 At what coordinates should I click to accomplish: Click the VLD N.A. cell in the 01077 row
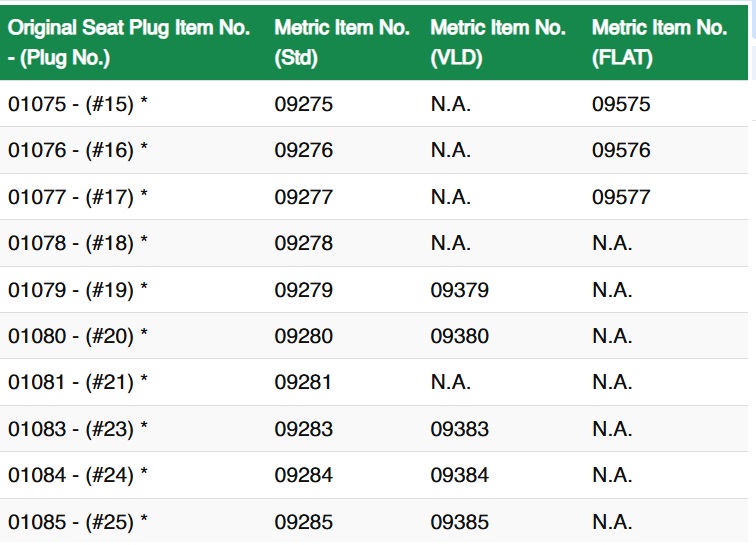[x=451, y=197]
